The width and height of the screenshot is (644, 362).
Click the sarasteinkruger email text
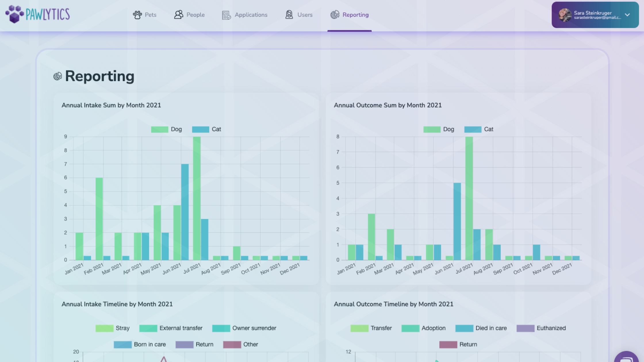(597, 18)
